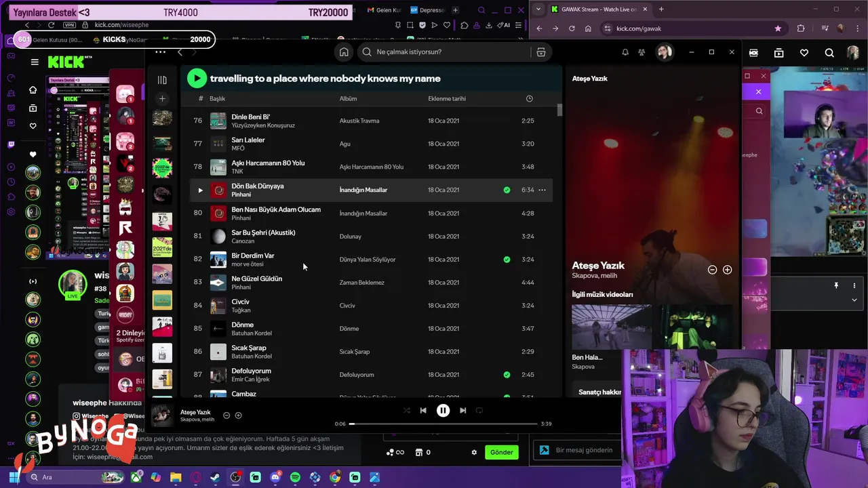Pause the current song
Viewport: 868px width, 488px height.
click(443, 410)
